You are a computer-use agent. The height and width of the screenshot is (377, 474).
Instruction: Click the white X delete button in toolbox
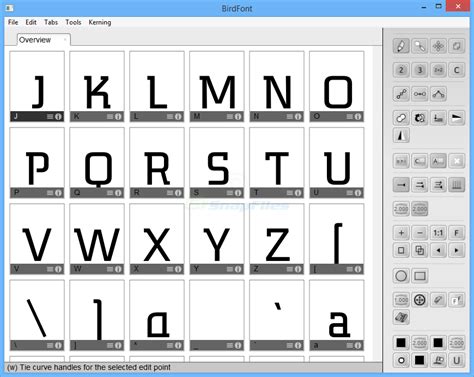(457, 161)
